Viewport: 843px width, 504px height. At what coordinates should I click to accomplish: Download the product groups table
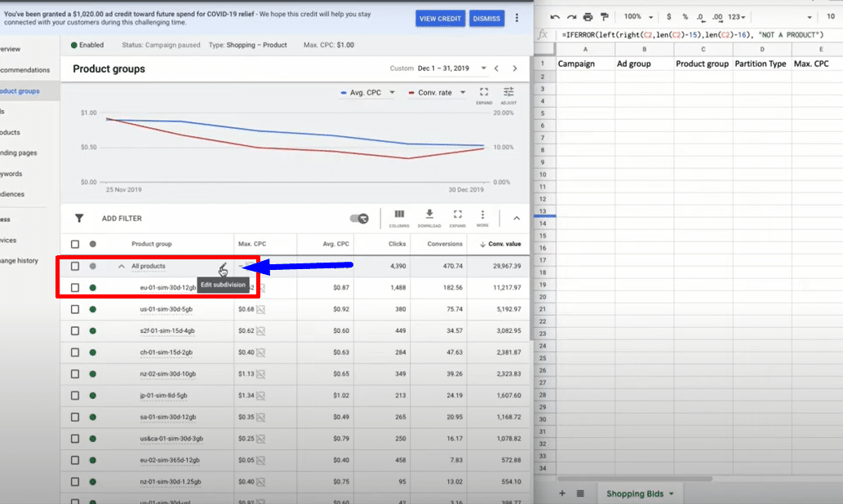click(x=429, y=218)
